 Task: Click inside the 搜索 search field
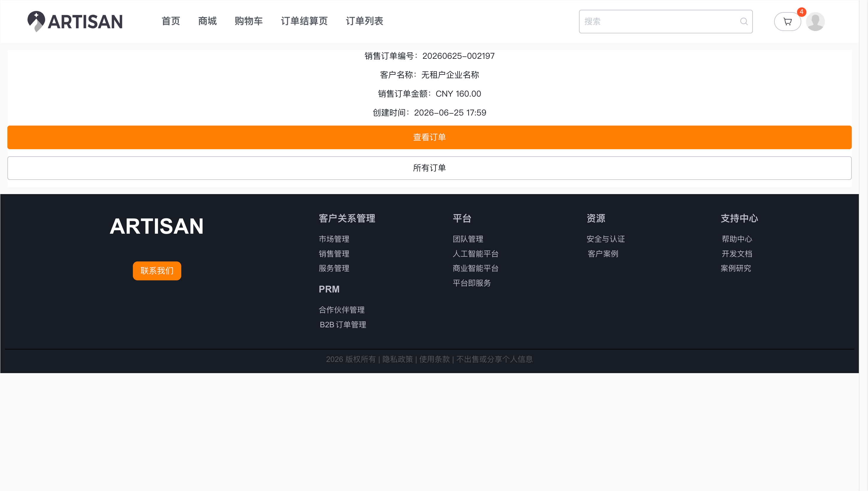665,22
